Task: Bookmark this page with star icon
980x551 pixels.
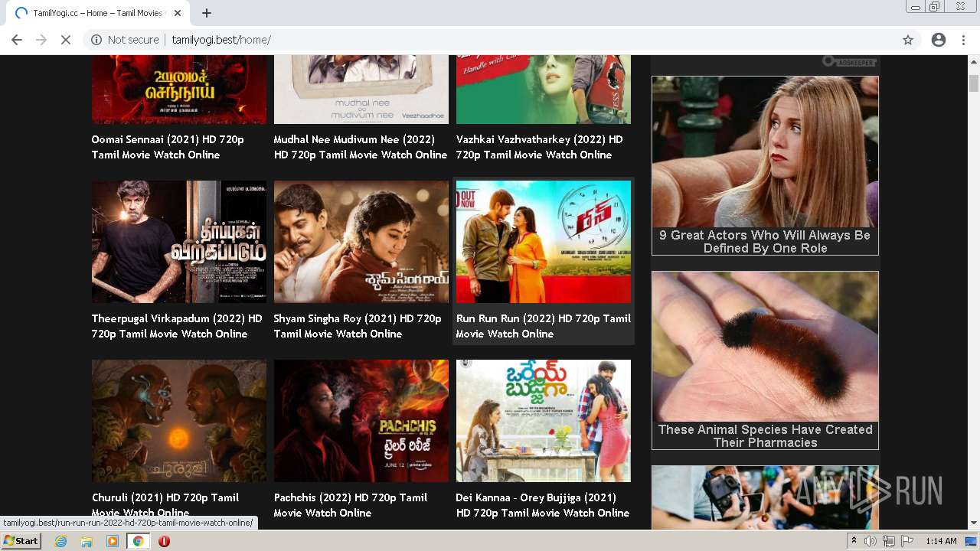Action: (x=908, y=40)
